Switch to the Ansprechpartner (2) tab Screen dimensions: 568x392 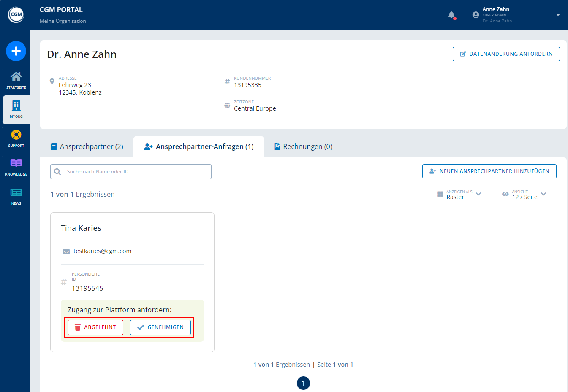pos(87,146)
